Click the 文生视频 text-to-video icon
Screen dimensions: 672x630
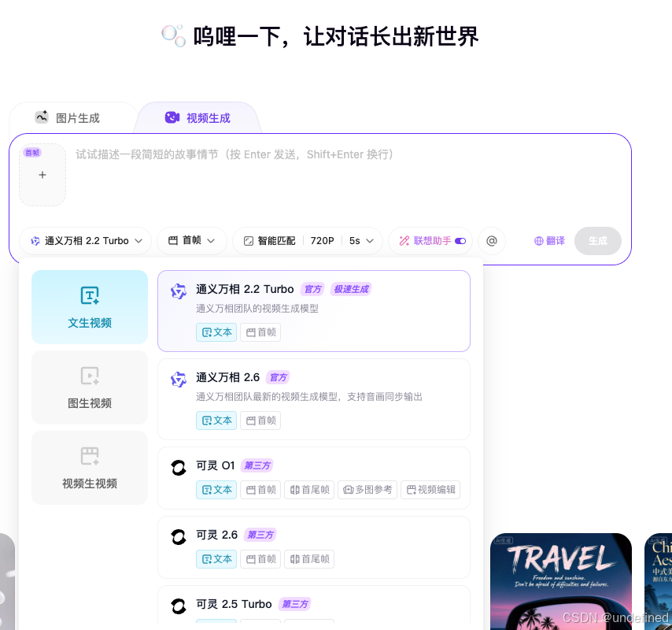click(90, 295)
